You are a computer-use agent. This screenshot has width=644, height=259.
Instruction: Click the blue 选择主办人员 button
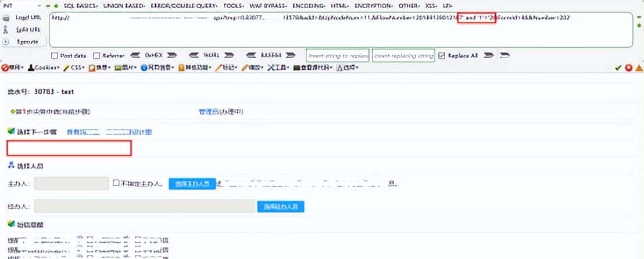tap(192, 184)
